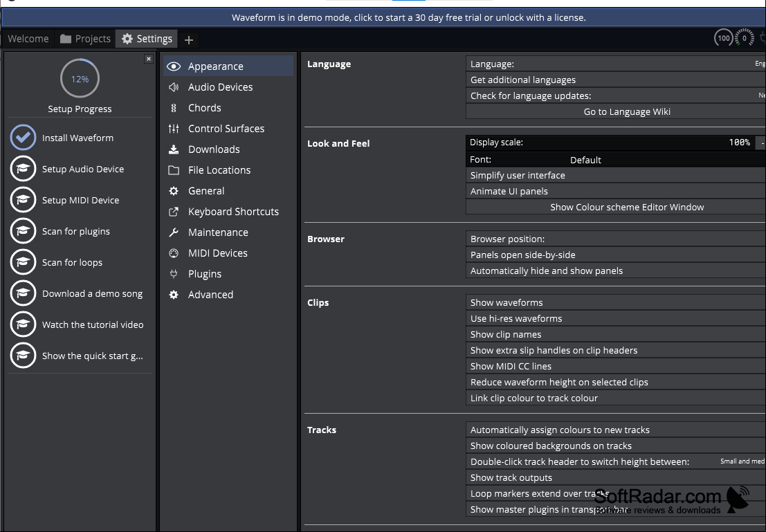Toggle Show clip names option
This screenshot has height=532, width=766.
[x=616, y=334]
